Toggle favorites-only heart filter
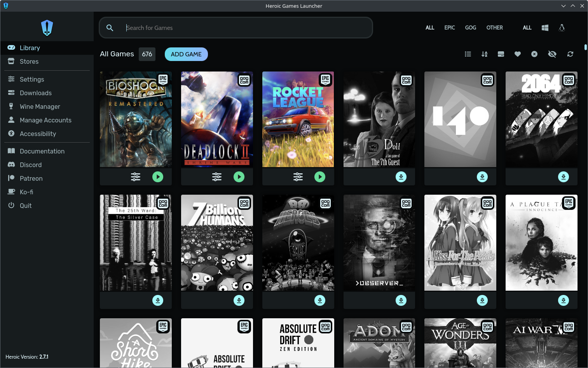Viewport: 588px width, 368px height. [x=517, y=54]
